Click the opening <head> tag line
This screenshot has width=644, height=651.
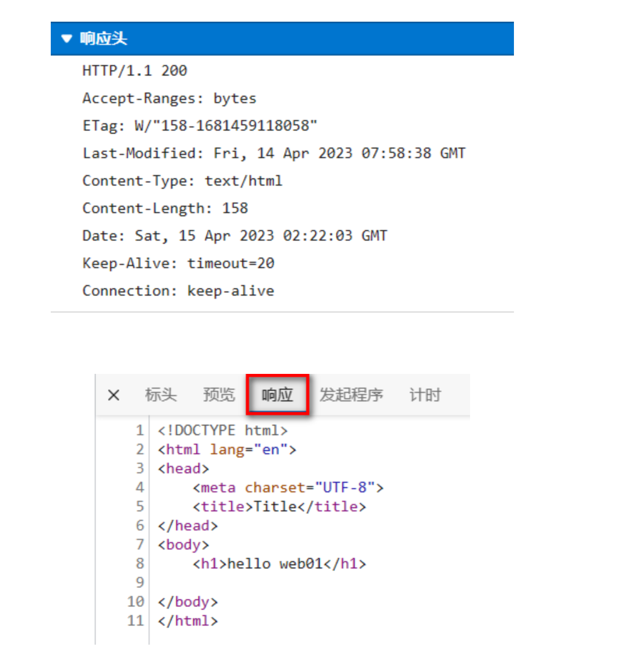click(x=183, y=469)
